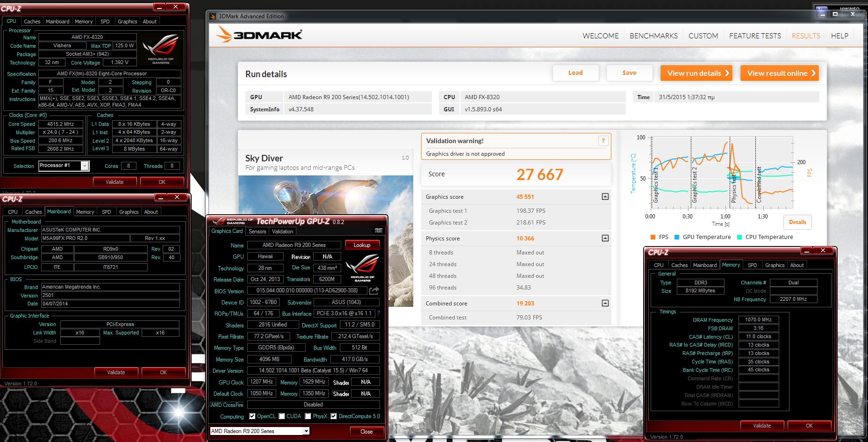The height and width of the screenshot is (442, 868).
Task: Click the orange FPS legend swatch
Action: [653, 237]
